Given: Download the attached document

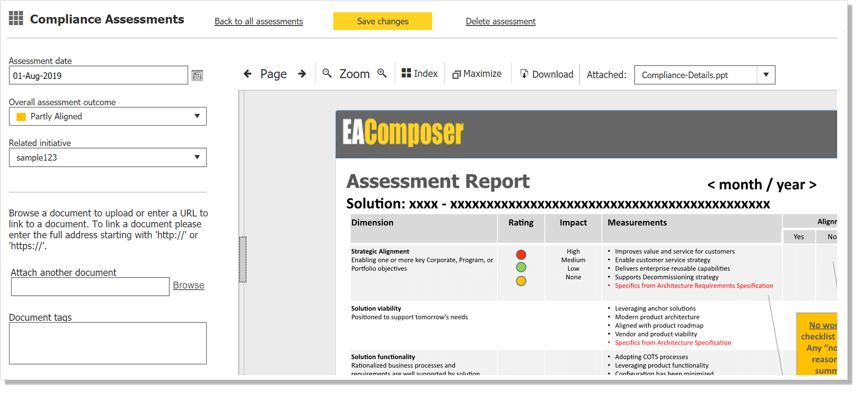Looking at the screenshot, I should (547, 74).
